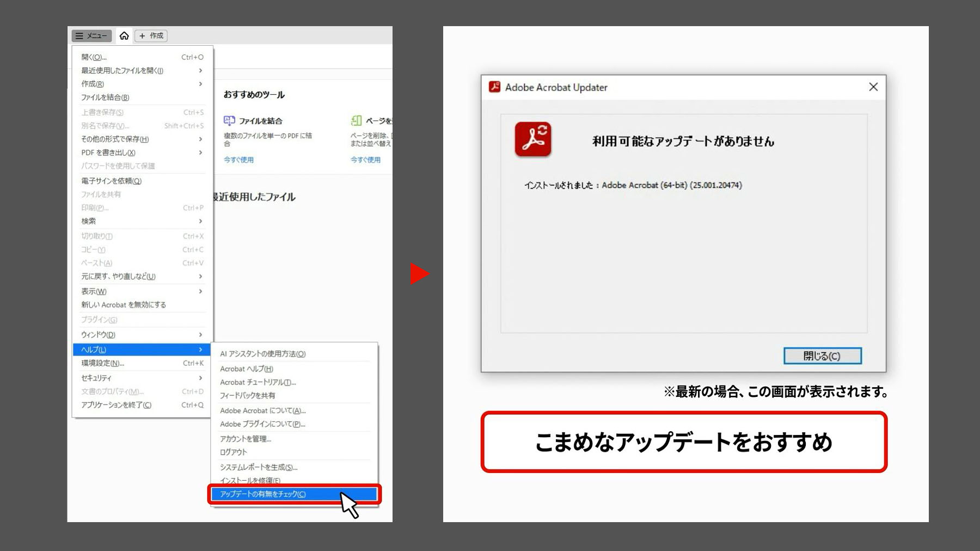Image resolution: width=980 pixels, height=551 pixels.
Task: Click the Acrobat icon in Updater title bar
Action: point(494,87)
